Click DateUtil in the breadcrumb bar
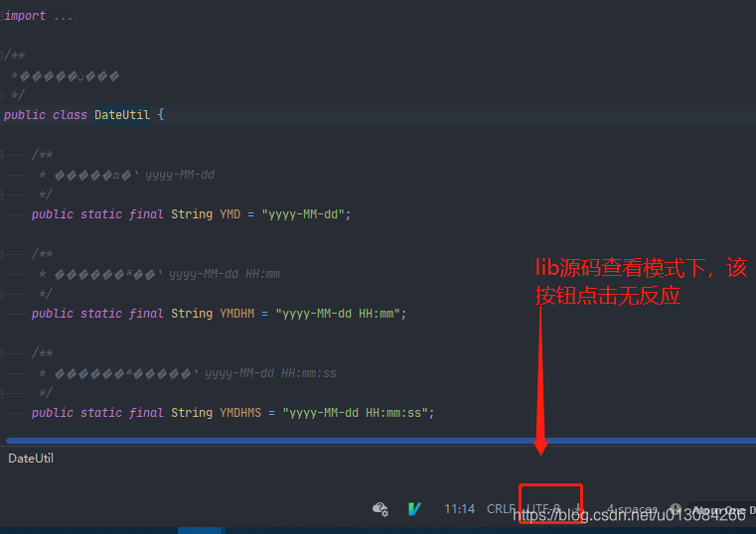 (x=31, y=459)
